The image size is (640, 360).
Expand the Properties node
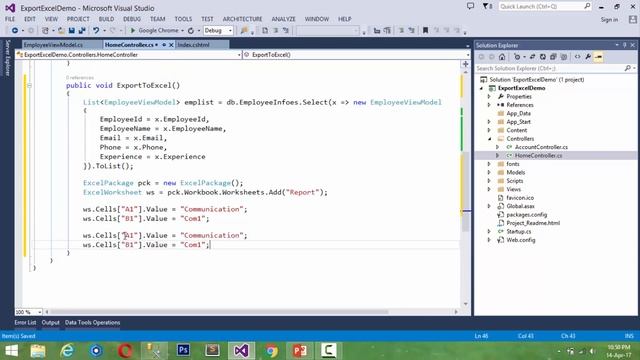click(489, 97)
